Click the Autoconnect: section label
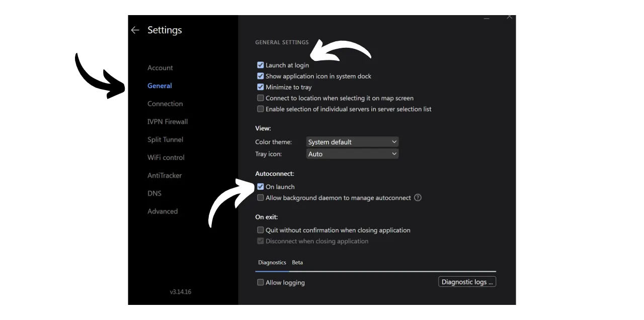This screenshot has height=320, width=644. [275, 174]
